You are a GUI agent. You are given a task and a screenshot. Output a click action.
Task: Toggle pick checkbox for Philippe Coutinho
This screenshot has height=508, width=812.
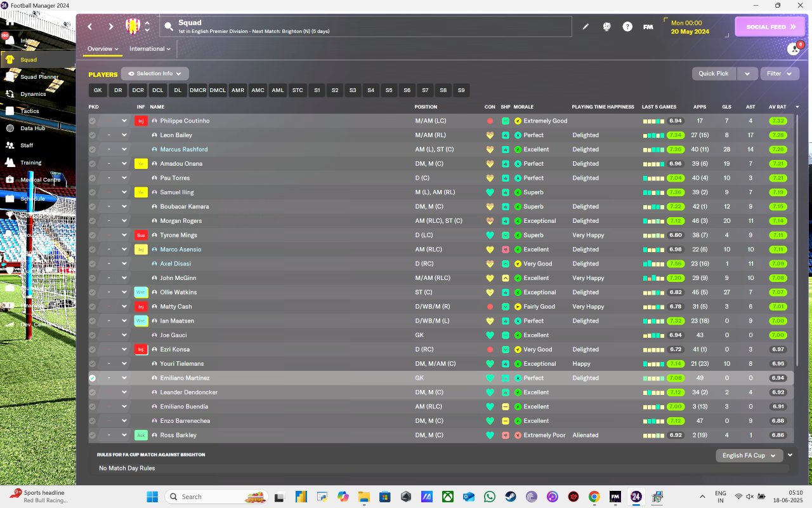click(93, 121)
